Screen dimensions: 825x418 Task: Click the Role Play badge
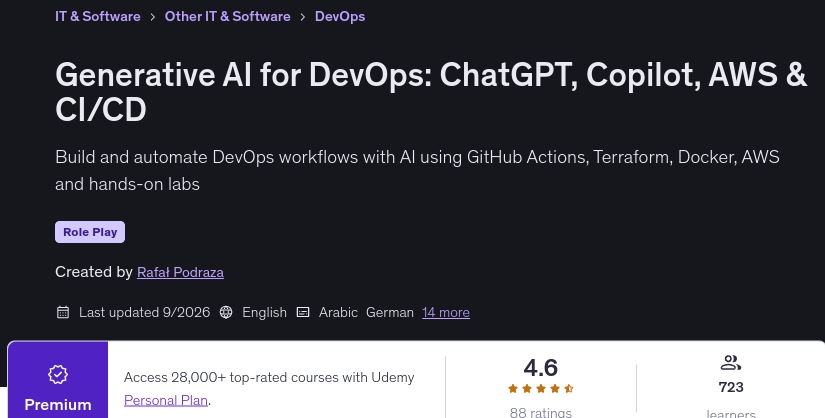90,232
